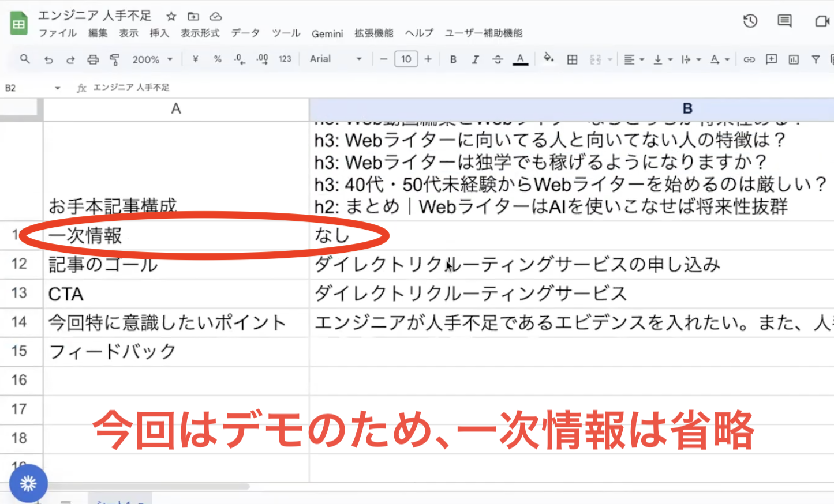This screenshot has height=504, width=834.
Task: Open the ファイル menu
Action: [x=57, y=33]
